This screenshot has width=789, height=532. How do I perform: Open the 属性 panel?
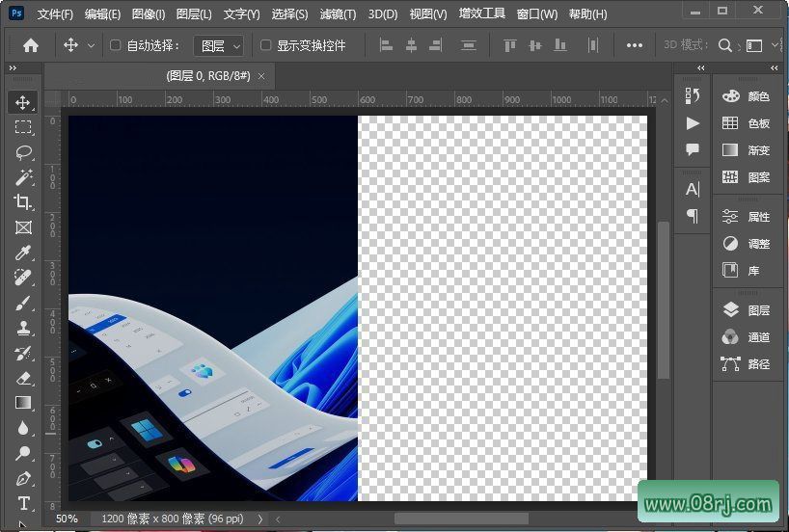747,217
